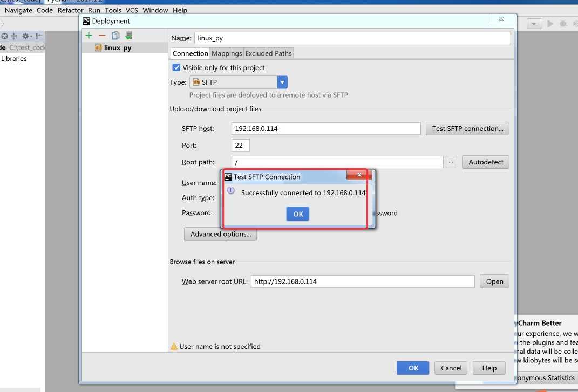Click the warning icon by User name message

click(174, 346)
